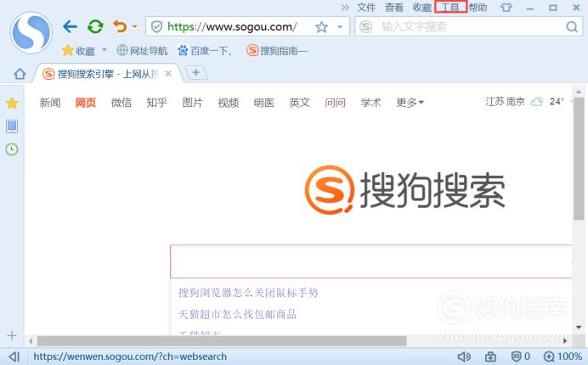Select the 学术 category

click(370, 103)
